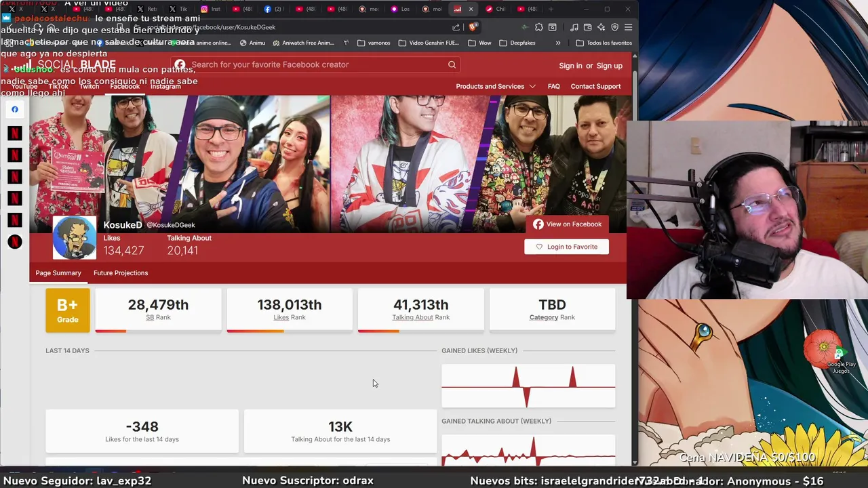Click the heart icon on Login to Favorite
The height and width of the screenshot is (488, 868).
pos(539,247)
